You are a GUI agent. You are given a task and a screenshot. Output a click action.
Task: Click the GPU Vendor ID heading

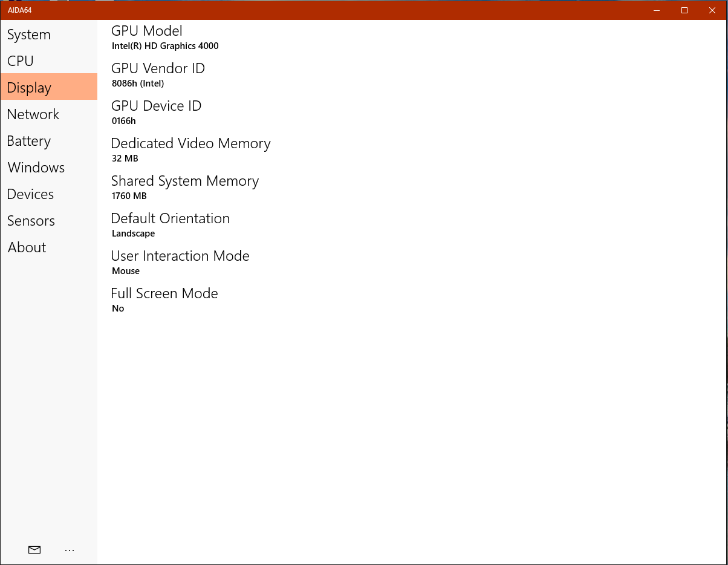coord(158,68)
